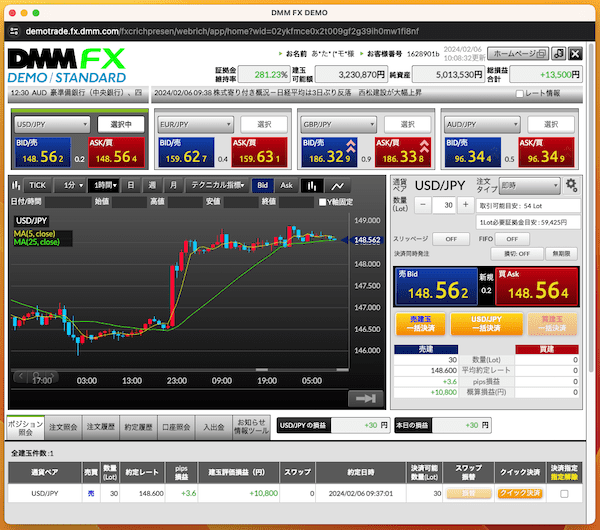Screen dimensions: 600x530
Task: Click the X logout icon beside music note
Action: [x=575, y=54]
